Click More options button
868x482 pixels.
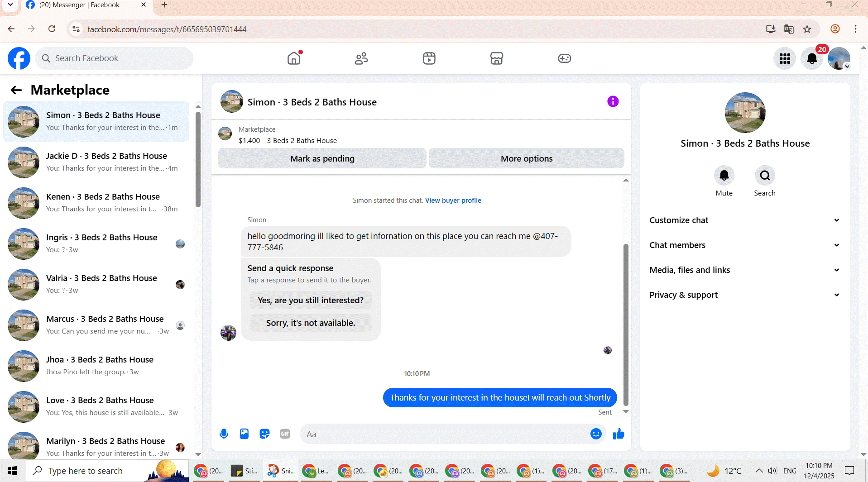526,158
